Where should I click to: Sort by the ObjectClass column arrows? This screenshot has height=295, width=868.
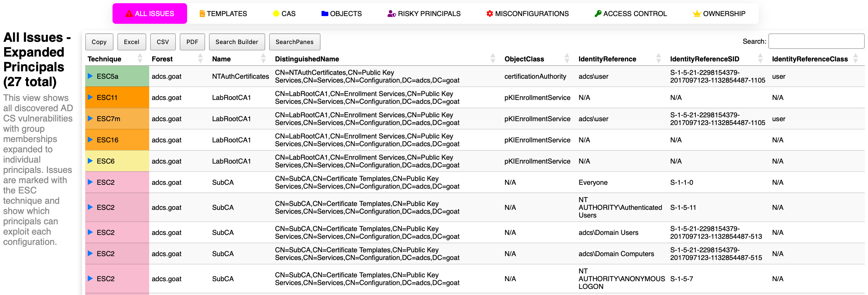click(x=567, y=59)
